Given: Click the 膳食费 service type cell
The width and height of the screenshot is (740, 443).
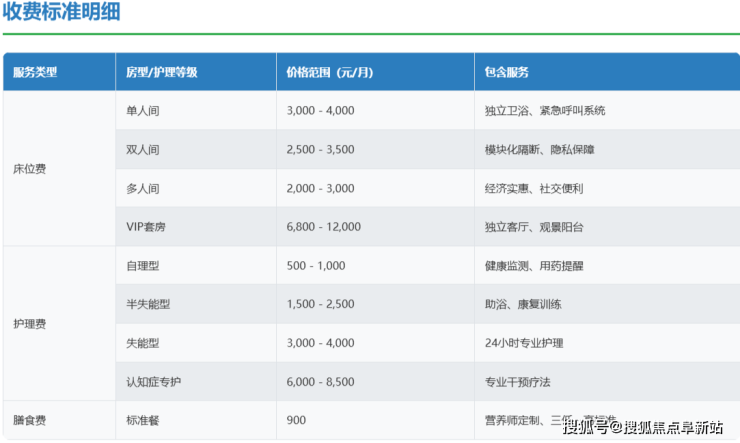Looking at the screenshot, I should coord(30,420).
